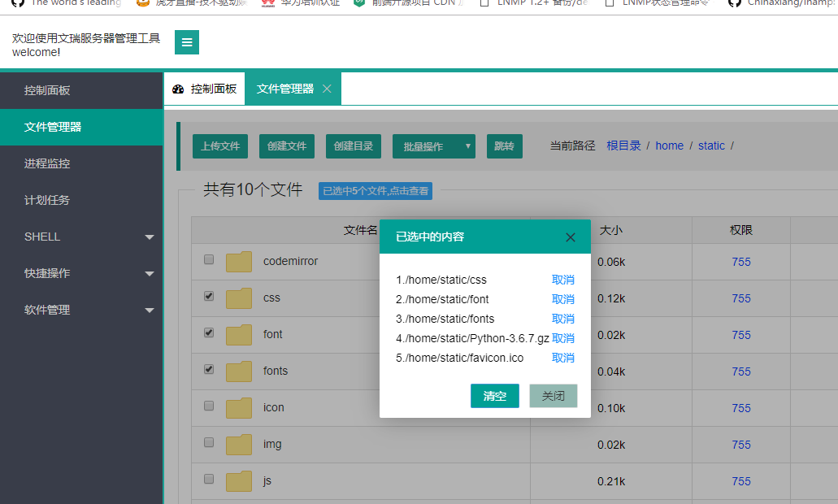Open the css folder icon
Image resolution: width=838 pixels, height=504 pixels.
click(238, 297)
